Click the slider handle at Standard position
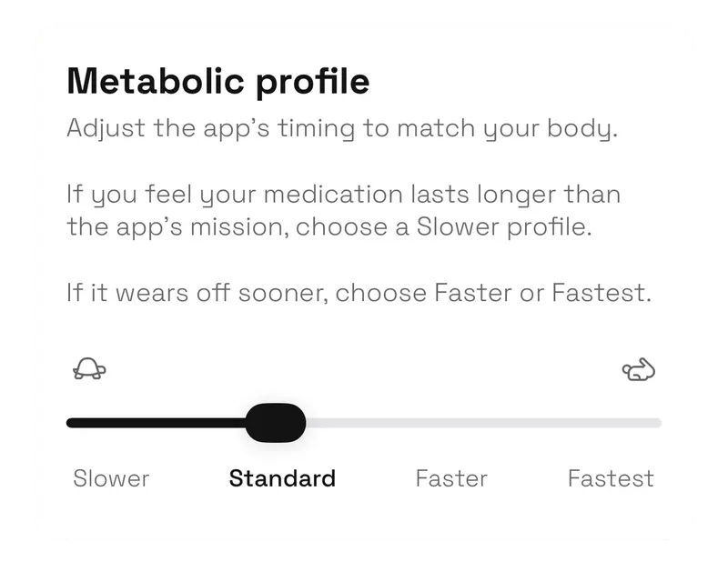This screenshot has height=562, width=728. [276, 420]
